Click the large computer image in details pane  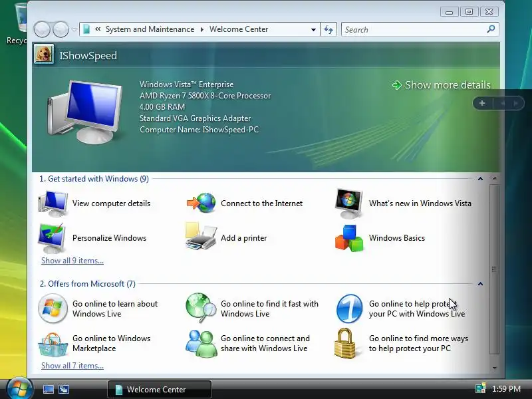pyautogui.click(x=84, y=112)
